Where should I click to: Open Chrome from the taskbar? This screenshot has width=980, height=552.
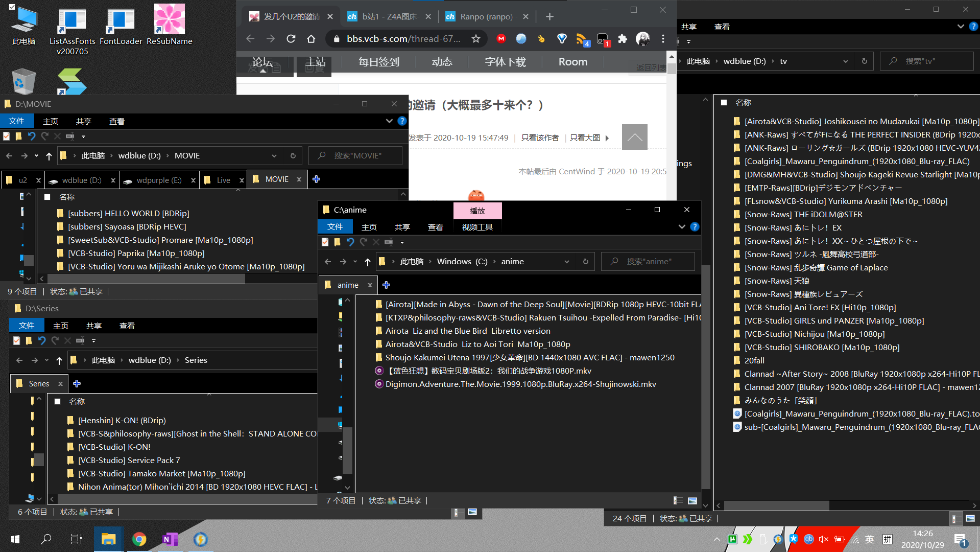click(x=139, y=539)
